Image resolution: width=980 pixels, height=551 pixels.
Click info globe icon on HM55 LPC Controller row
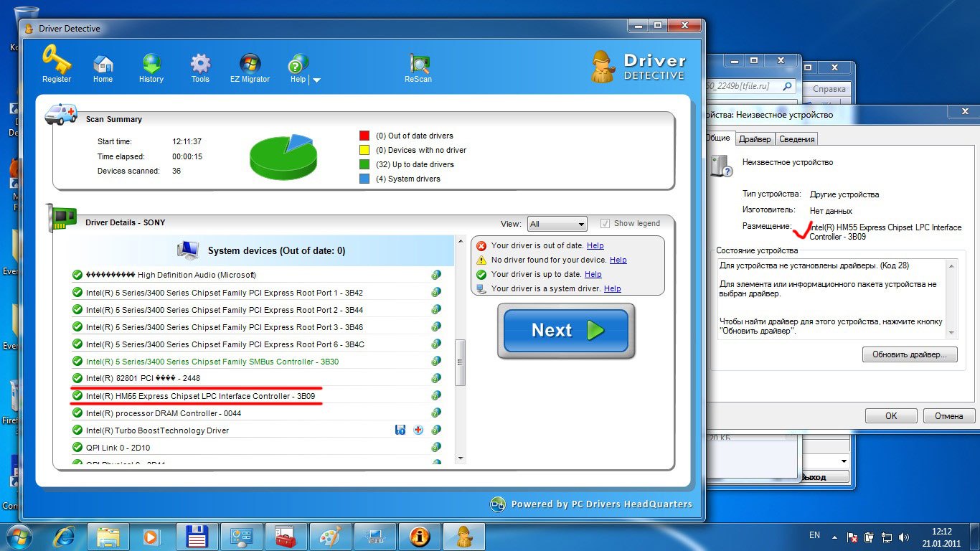pos(436,396)
